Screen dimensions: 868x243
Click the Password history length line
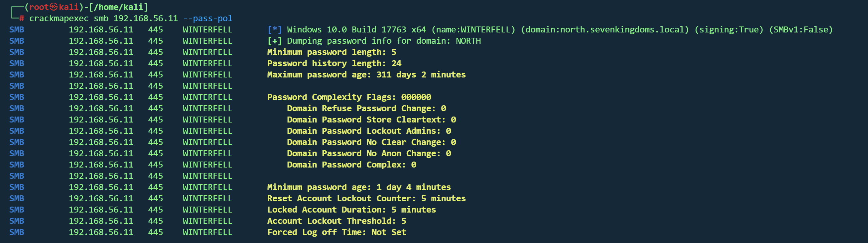coord(334,63)
